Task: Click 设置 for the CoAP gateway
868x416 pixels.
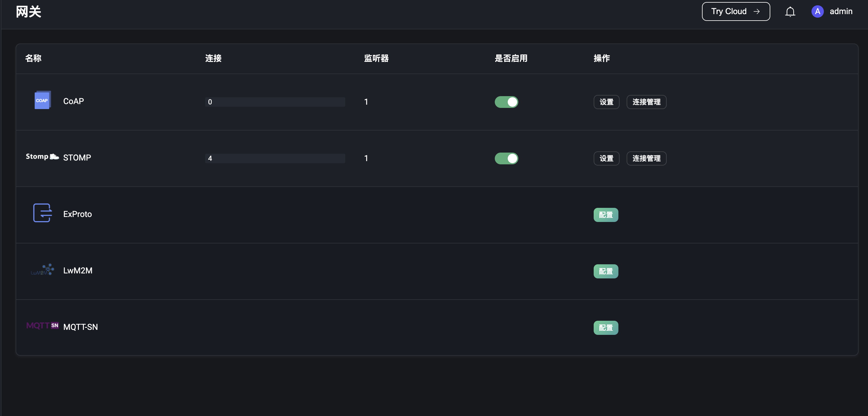Action: click(x=606, y=102)
